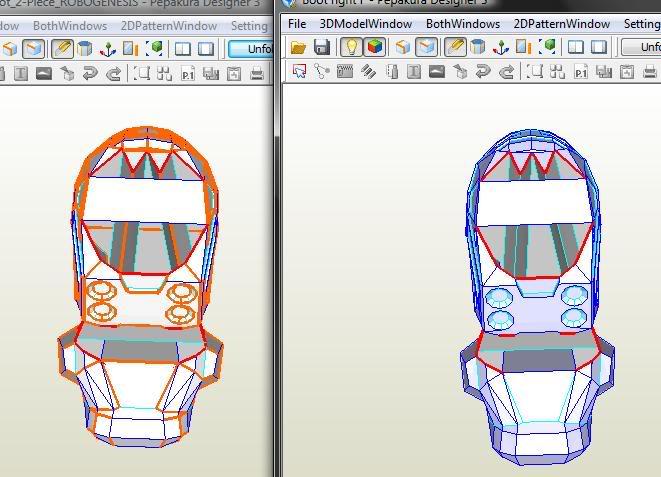
Task: Open the File menu
Action: 297,24
